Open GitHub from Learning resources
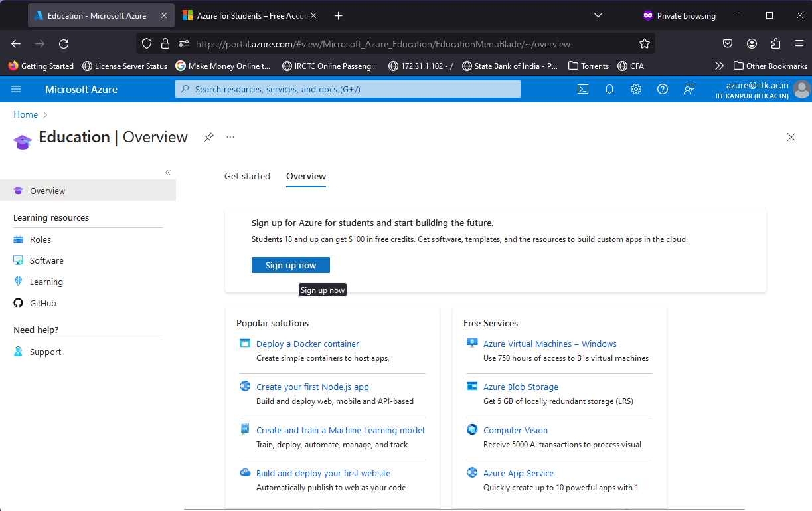This screenshot has width=812, height=511. tap(43, 303)
